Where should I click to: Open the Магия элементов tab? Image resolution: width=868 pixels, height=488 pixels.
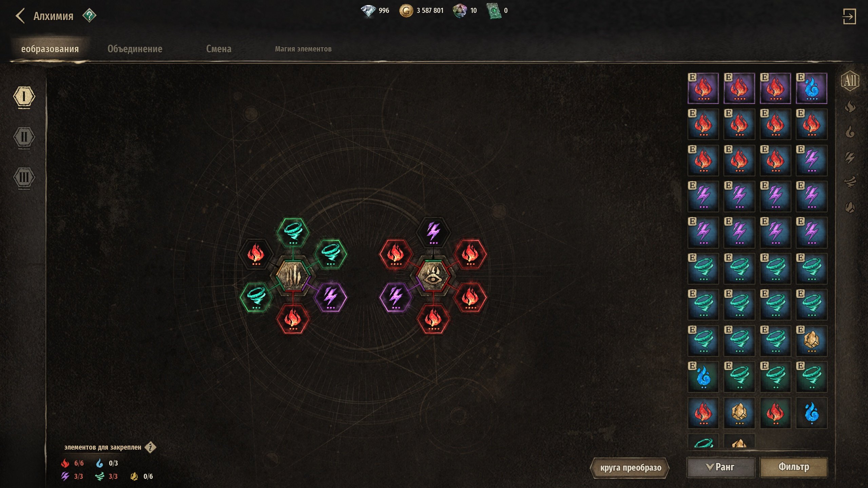[303, 49]
